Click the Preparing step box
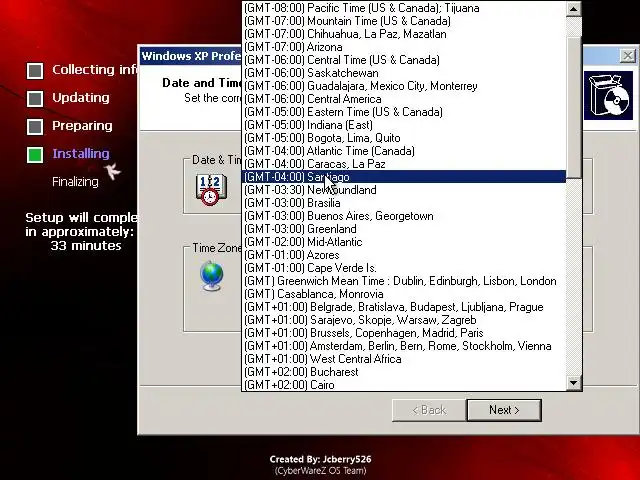Image resolution: width=640 pixels, height=480 pixels. coord(35,127)
